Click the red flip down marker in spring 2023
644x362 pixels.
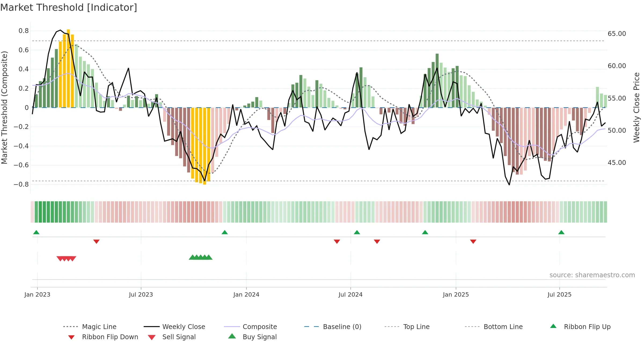[x=96, y=242]
